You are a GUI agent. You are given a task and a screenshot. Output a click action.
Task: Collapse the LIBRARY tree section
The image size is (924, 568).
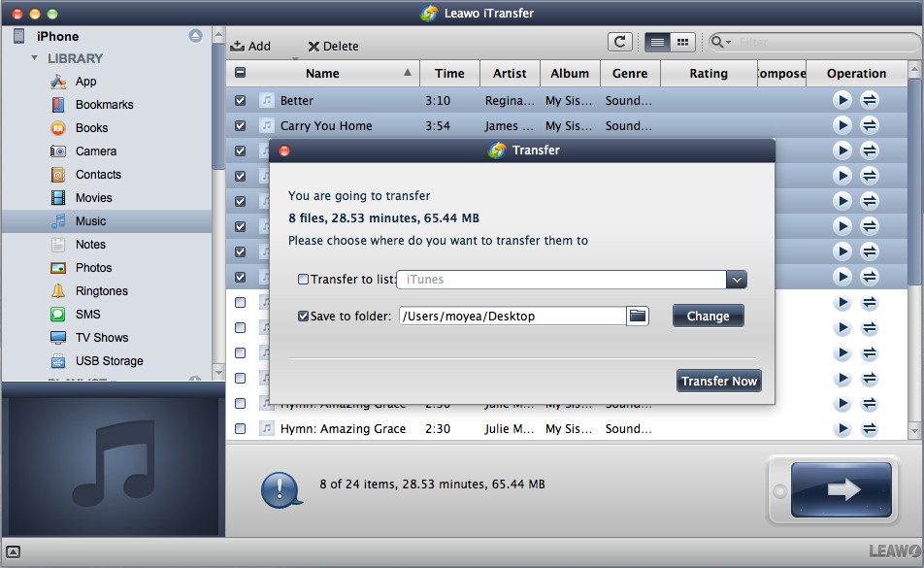point(35,58)
